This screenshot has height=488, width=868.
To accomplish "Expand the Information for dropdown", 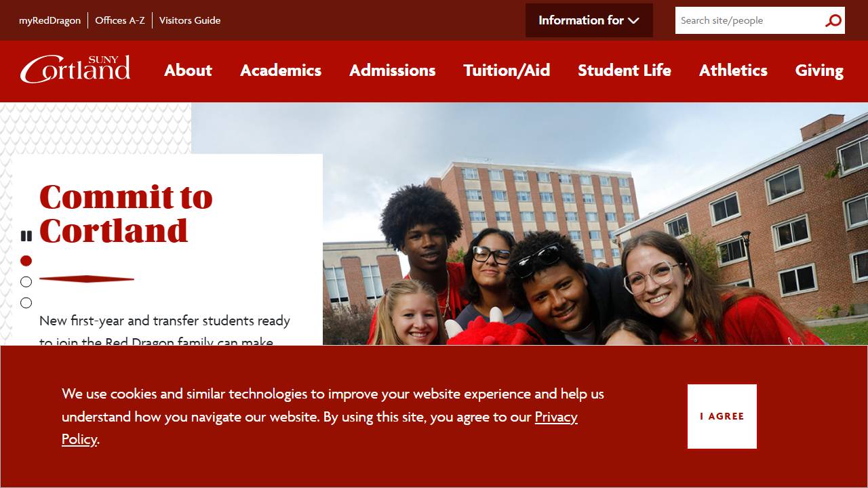I will coord(589,20).
